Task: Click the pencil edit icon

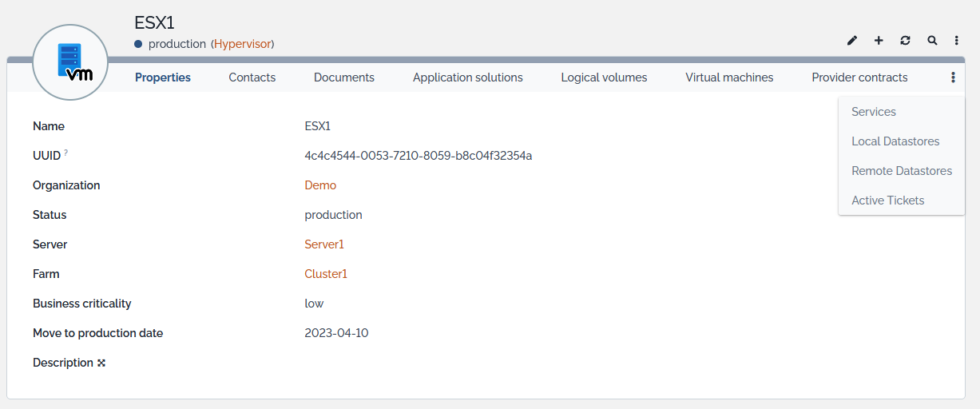Action: tap(852, 41)
